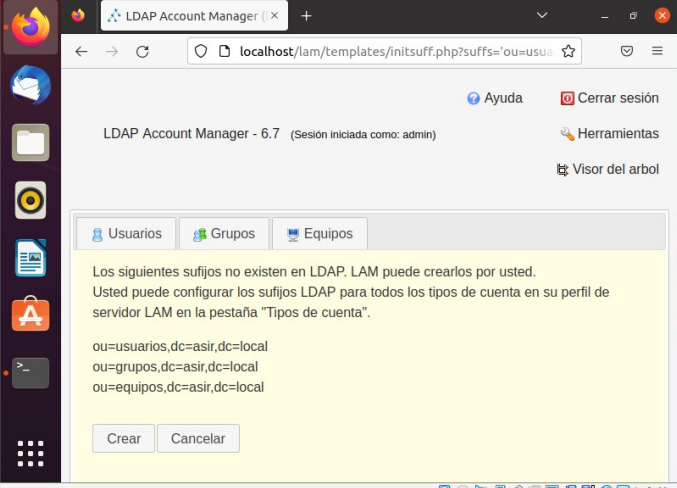The height and width of the screenshot is (488, 677).
Task: Log out via Cerrar sesión link
Action: (618, 98)
